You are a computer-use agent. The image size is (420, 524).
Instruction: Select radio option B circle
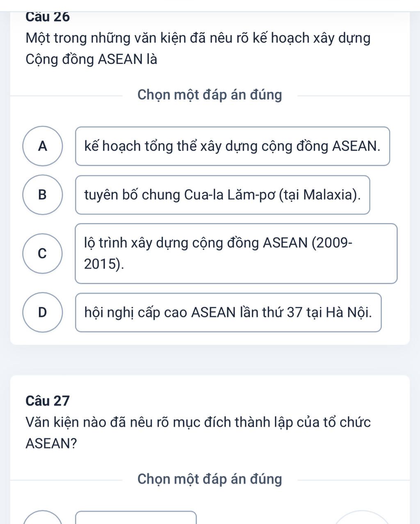(43, 195)
